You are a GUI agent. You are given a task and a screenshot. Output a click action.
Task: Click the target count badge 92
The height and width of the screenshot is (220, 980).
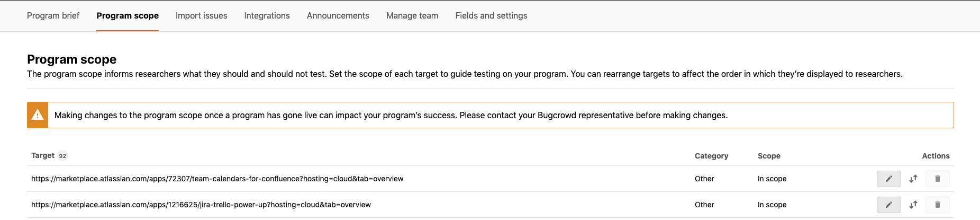coord(62,156)
